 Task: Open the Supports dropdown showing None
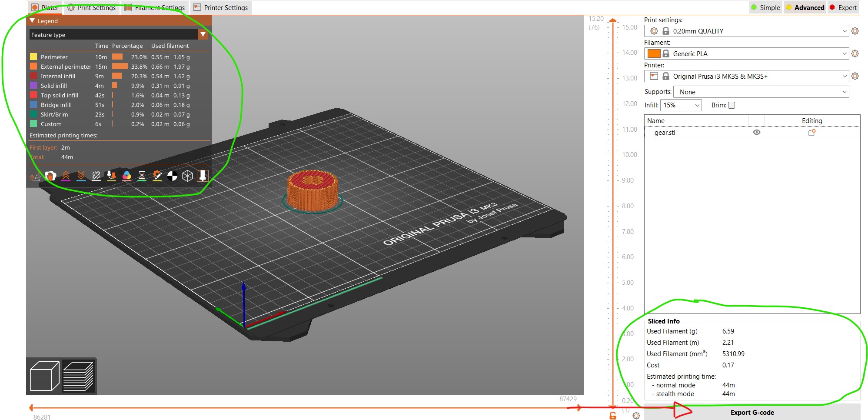761,92
